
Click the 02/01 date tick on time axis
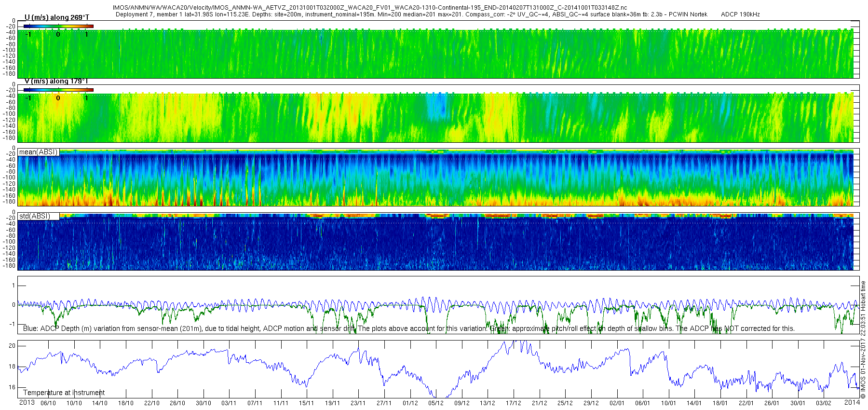[617, 403]
